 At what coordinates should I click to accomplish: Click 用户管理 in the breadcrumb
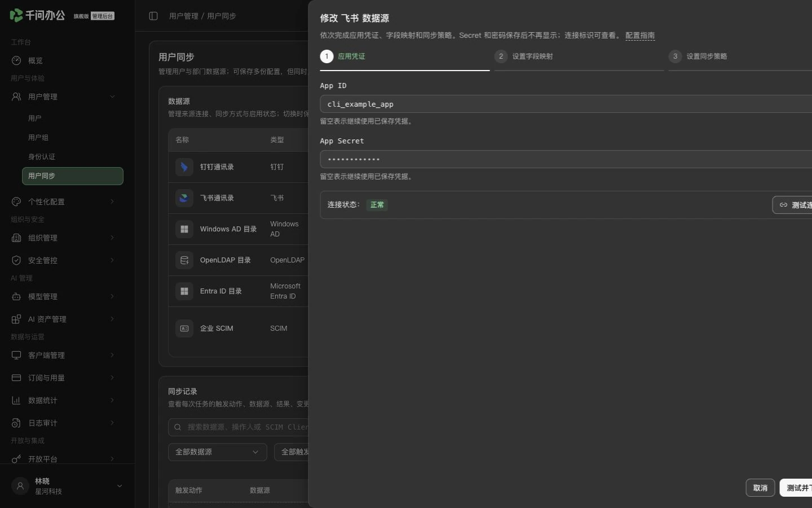point(184,16)
